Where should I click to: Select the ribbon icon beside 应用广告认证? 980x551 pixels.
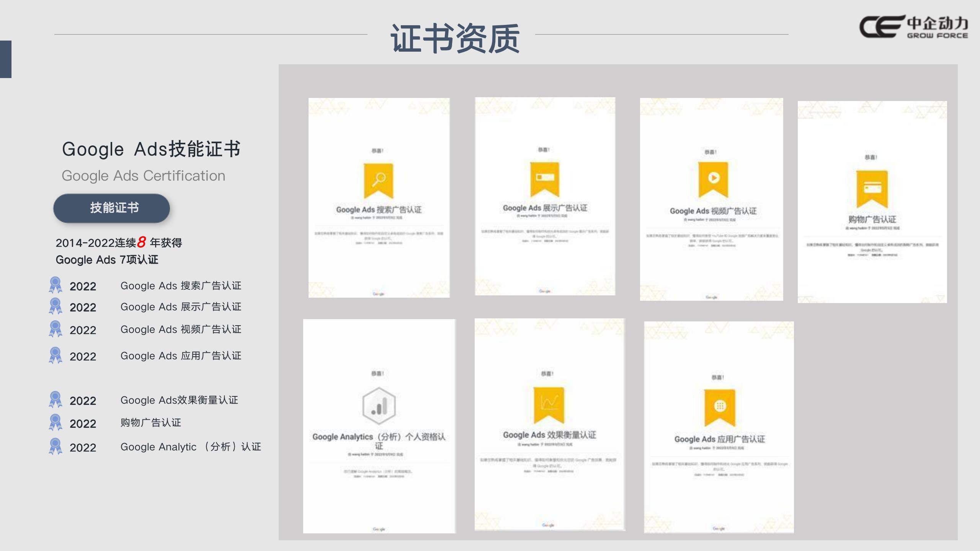[x=56, y=355]
